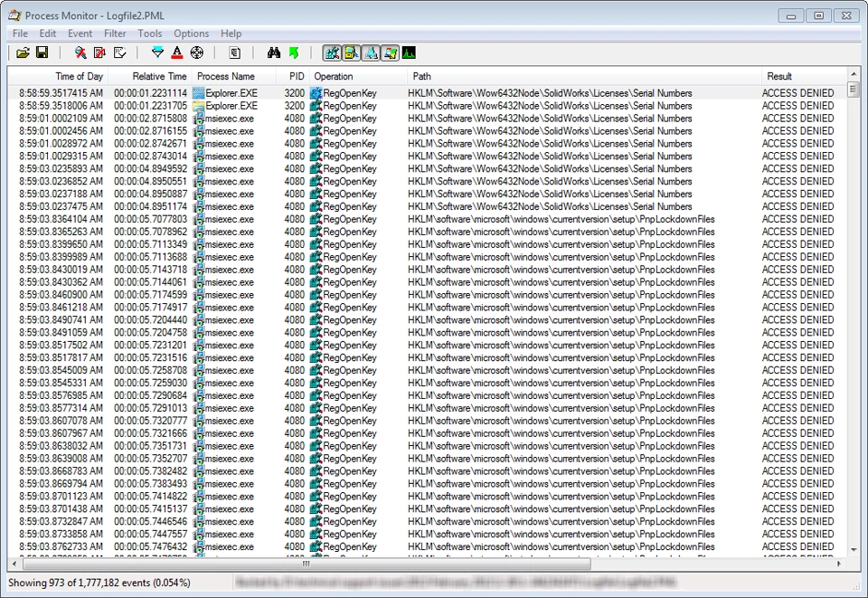Sort by the Result column header

[803, 76]
